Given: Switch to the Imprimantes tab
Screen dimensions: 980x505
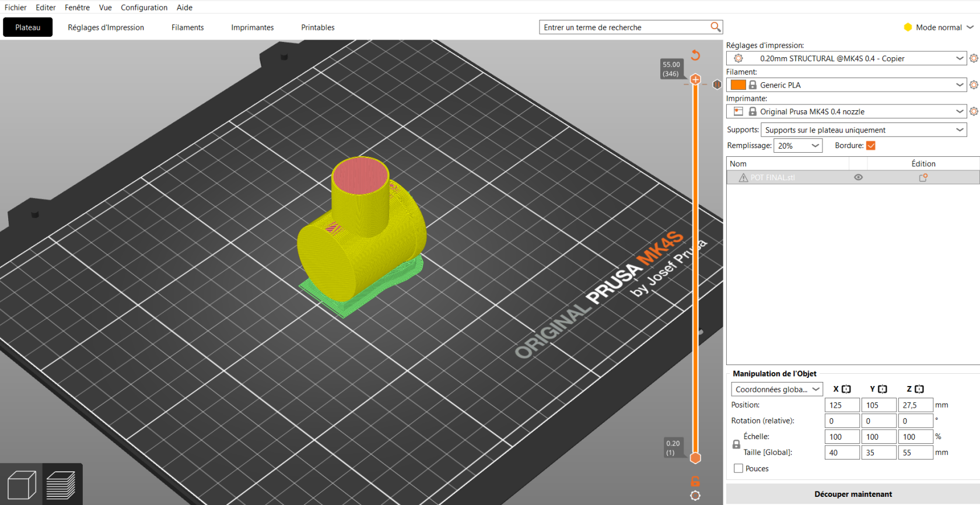Looking at the screenshot, I should (253, 27).
